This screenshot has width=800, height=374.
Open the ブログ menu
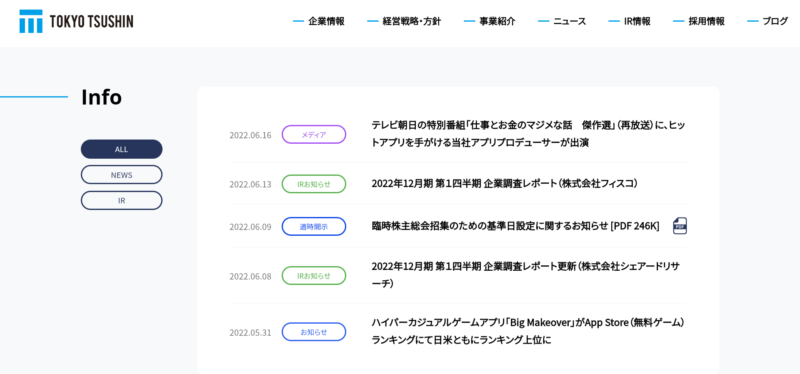click(x=775, y=21)
